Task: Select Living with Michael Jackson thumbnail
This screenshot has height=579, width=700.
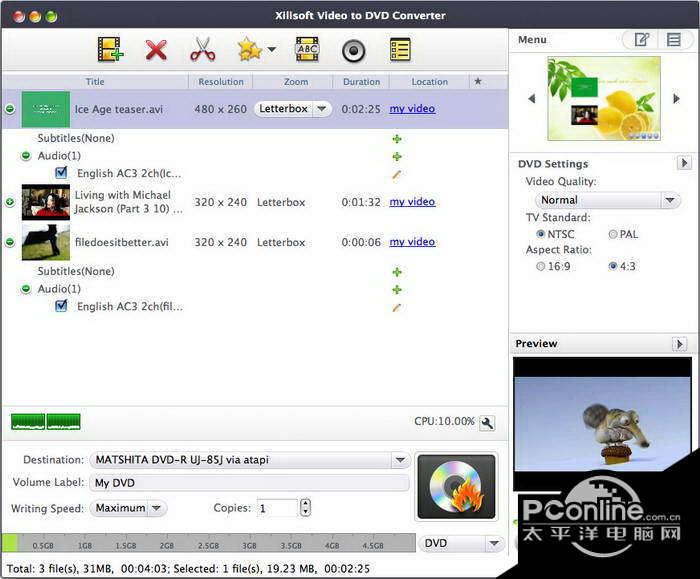Action: 46,202
